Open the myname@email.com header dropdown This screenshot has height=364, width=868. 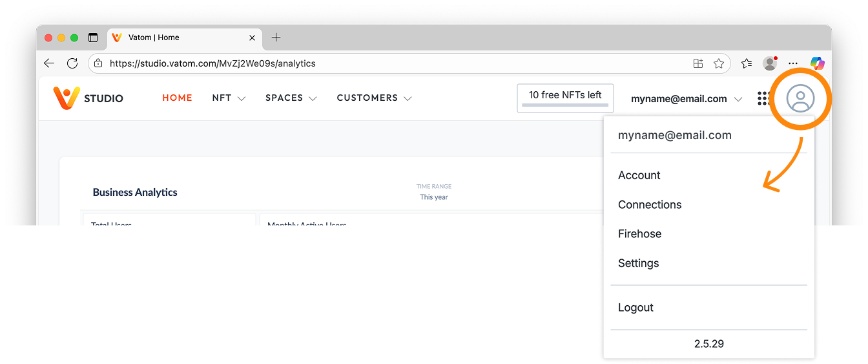(687, 99)
